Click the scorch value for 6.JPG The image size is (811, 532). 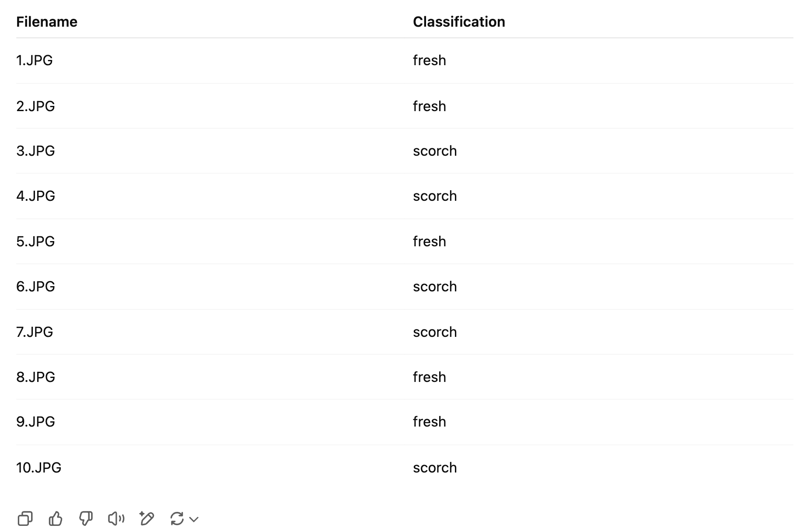[x=435, y=287]
